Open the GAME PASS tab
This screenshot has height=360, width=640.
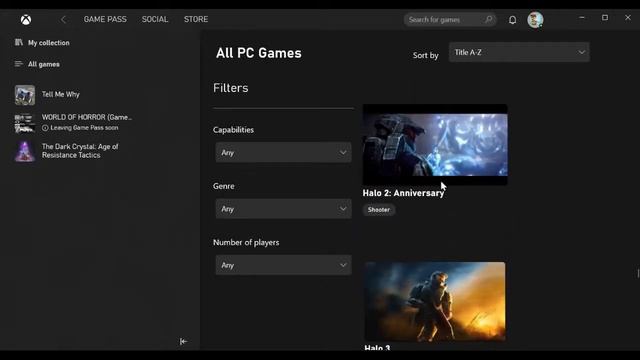tap(105, 19)
